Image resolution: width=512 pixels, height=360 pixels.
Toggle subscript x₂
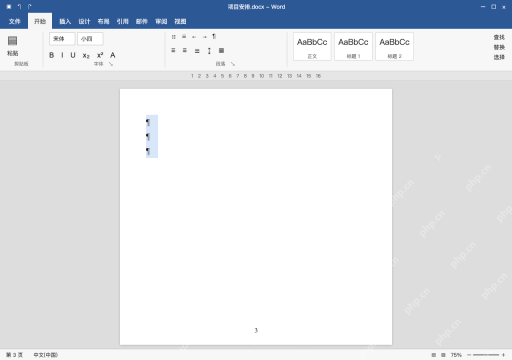[x=86, y=56]
